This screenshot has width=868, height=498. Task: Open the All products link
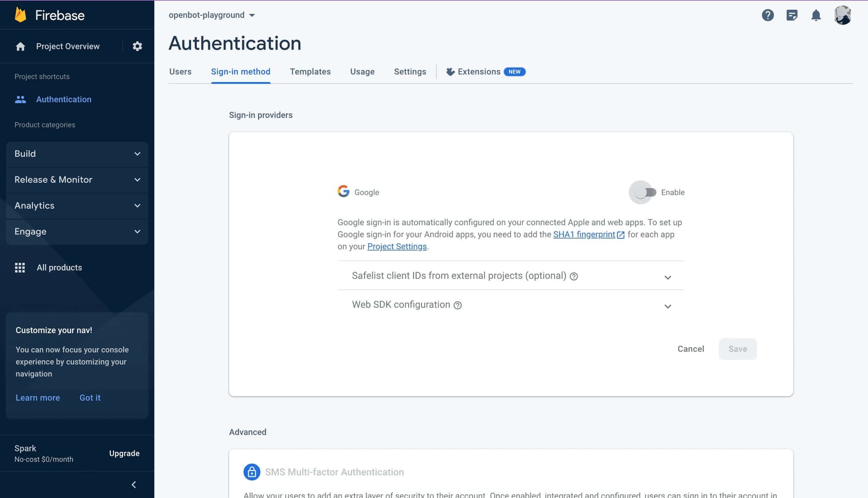click(x=59, y=267)
